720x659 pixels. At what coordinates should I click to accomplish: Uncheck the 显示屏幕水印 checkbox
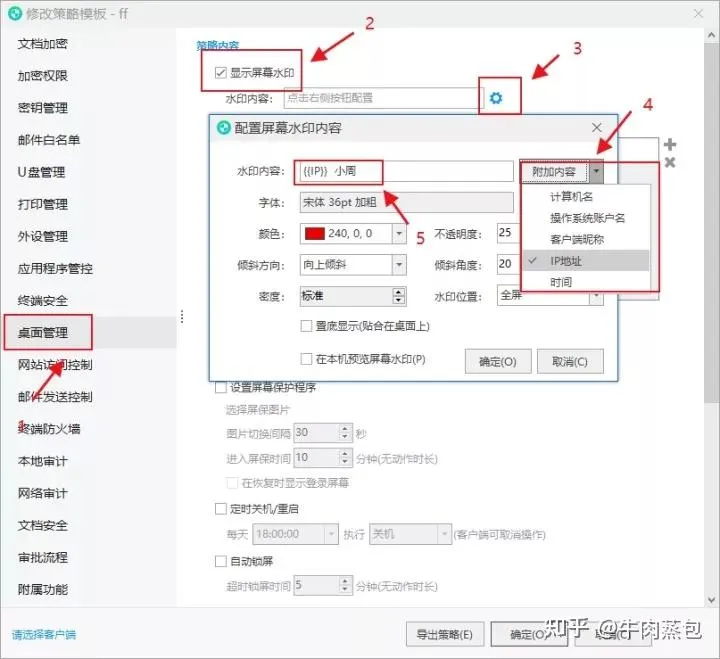pos(221,73)
